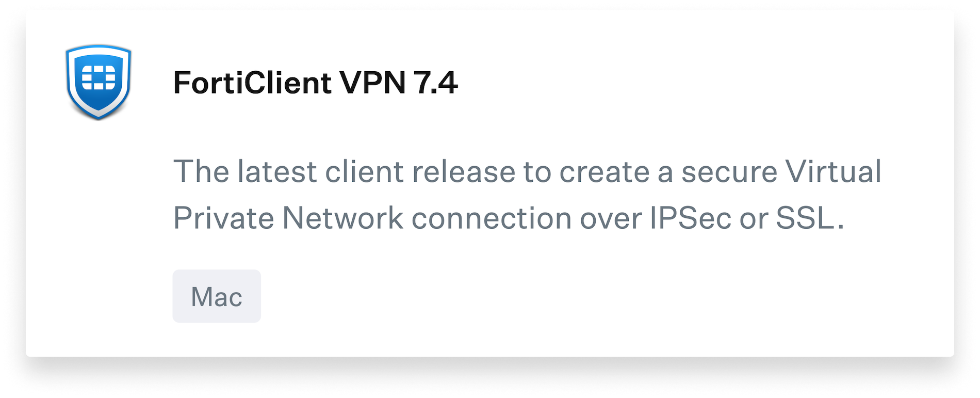Click the VPN description paragraph text
Screen dimensions: 980x398
point(527,195)
